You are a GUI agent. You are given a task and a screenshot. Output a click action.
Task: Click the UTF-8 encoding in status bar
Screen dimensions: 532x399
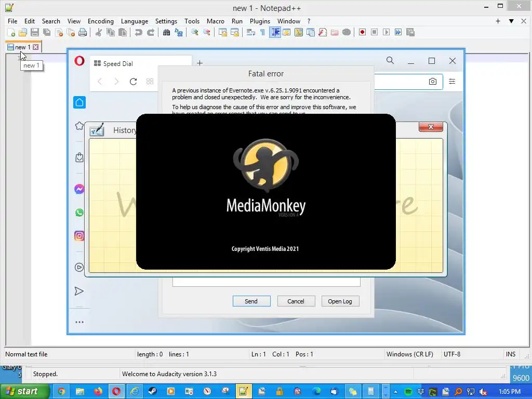[452, 354]
